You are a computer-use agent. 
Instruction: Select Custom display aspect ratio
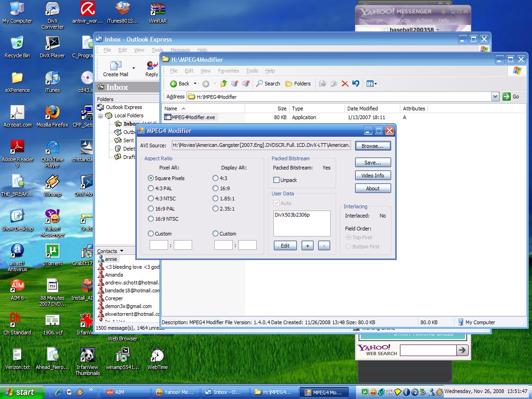[224, 233]
